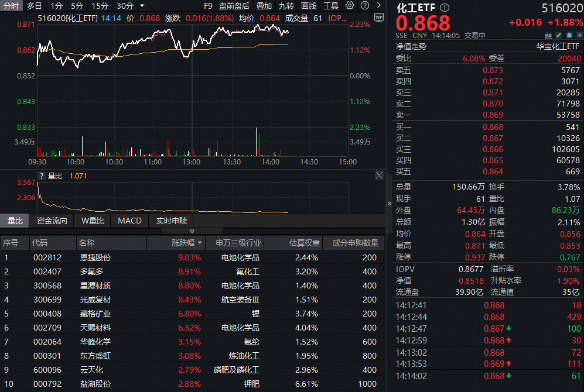Switch to the MACD tab
Viewport: 584px width, 392px height.
click(x=129, y=221)
